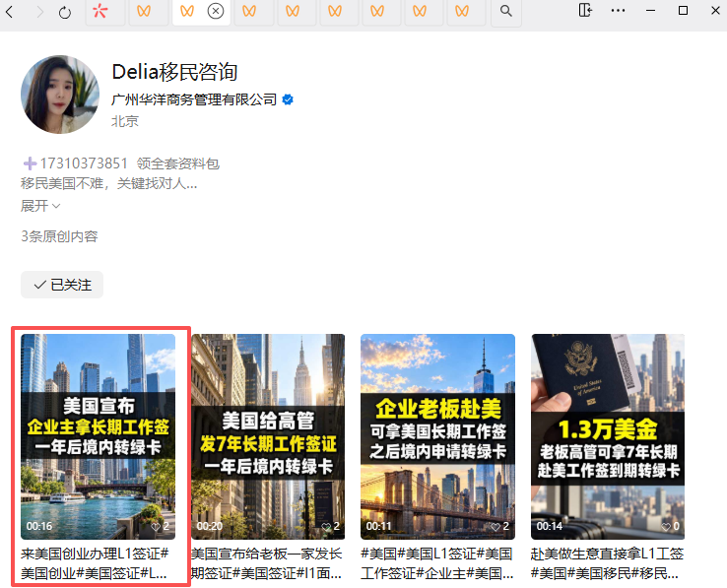This screenshot has height=588, width=727.
Task: Click the text 领全套资料包
Action: point(178,163)
